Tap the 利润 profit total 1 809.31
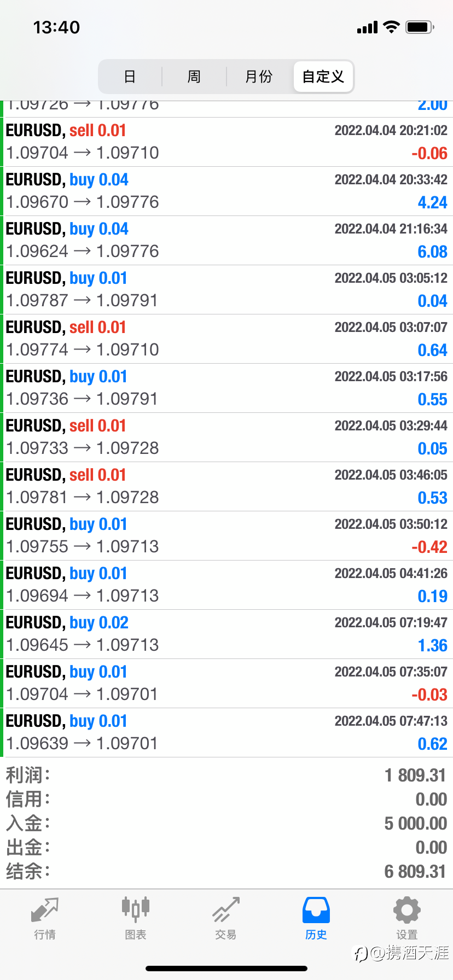 click(x=415, y=775)
